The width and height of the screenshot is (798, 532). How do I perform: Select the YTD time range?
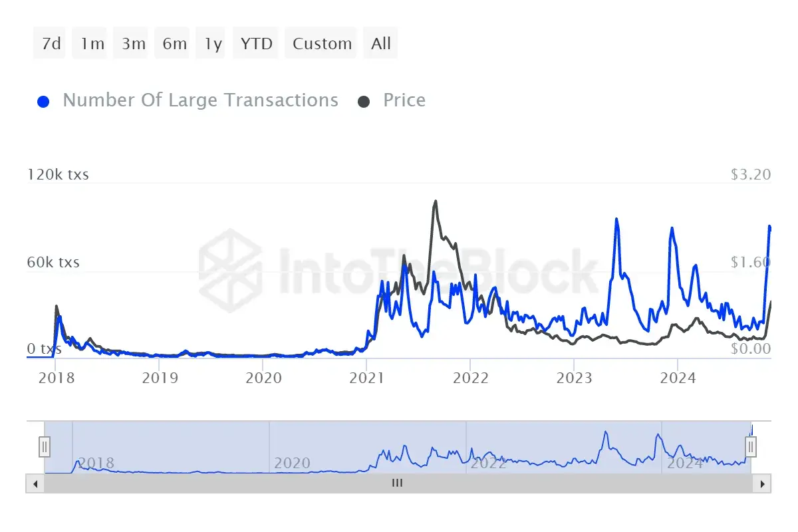255,43
